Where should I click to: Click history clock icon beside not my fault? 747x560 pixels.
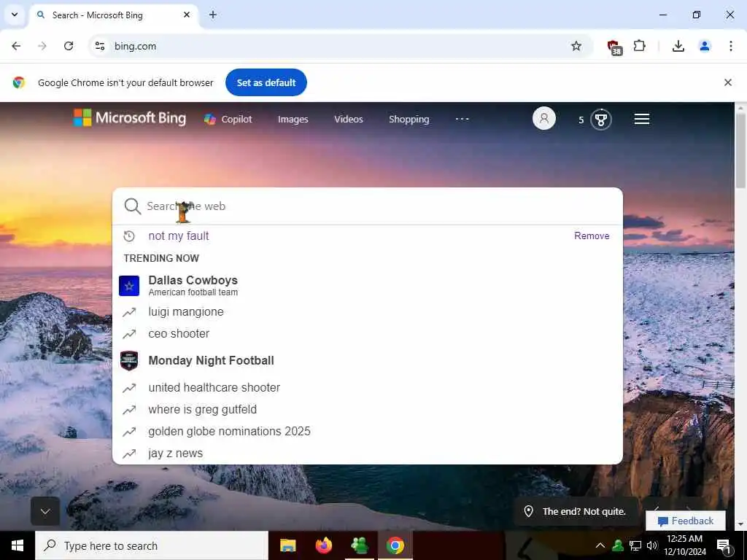pos(129,236)
